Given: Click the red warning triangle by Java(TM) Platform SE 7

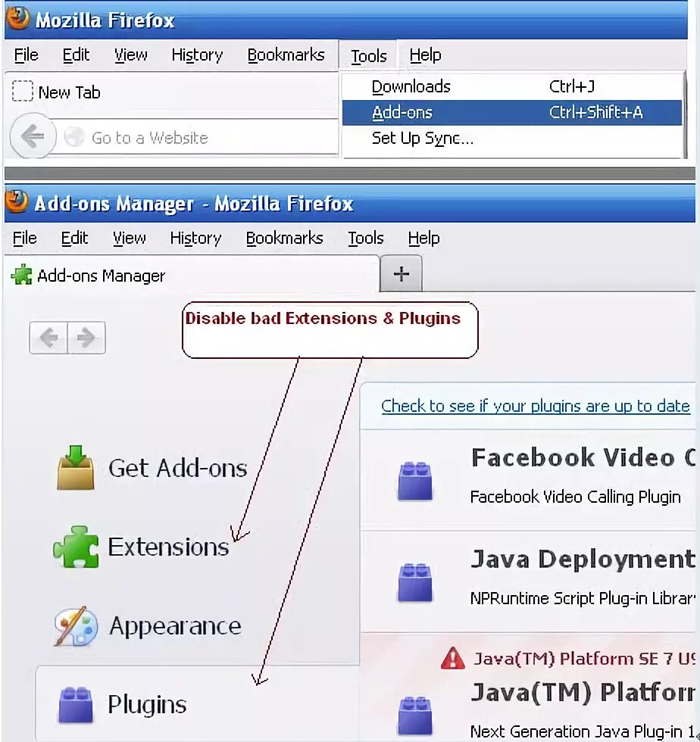Looking at the screenshot, I should pos(453,658).
